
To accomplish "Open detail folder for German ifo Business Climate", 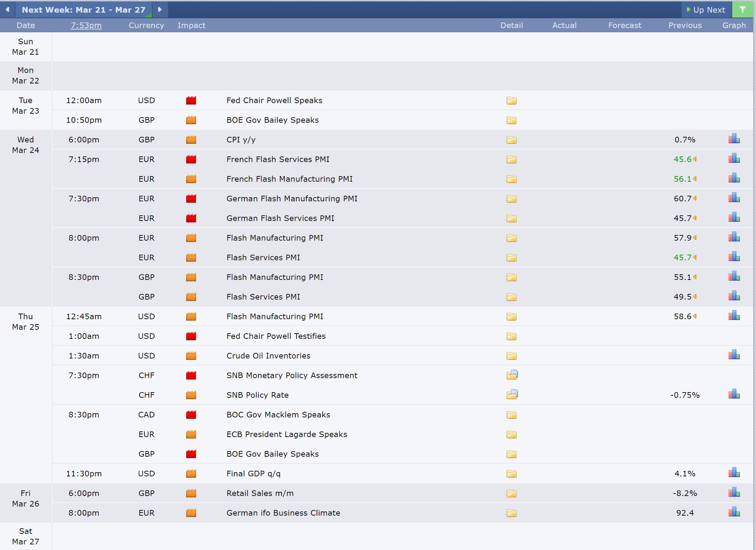I will 511,513.
